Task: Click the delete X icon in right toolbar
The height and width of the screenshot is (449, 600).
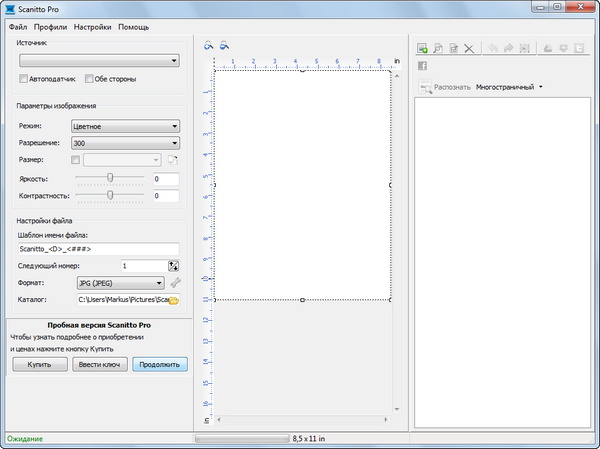Action: (470, 47)
